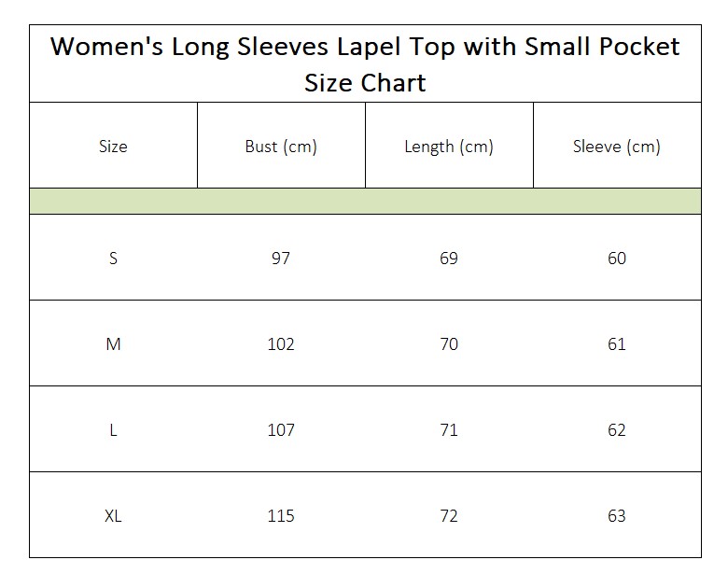This screenshot has height=574, width=728.
Task: Select the Bust (cm) column header
Action: pyautogui.click(x=281, y=147)
